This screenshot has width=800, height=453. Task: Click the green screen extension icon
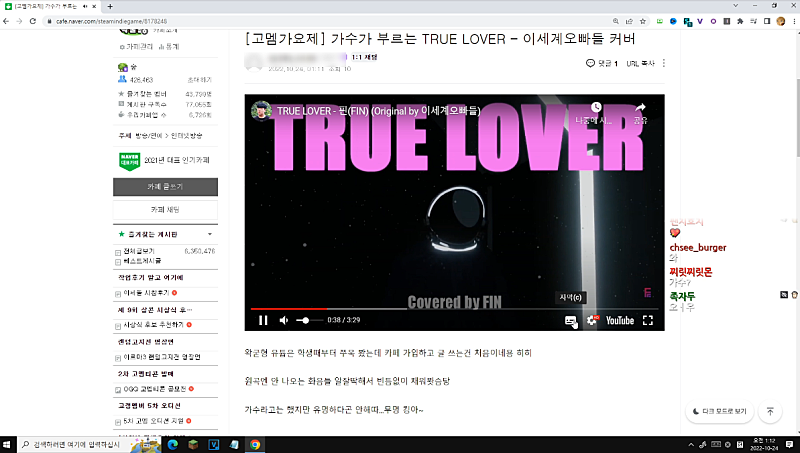(x=660, y=21)
